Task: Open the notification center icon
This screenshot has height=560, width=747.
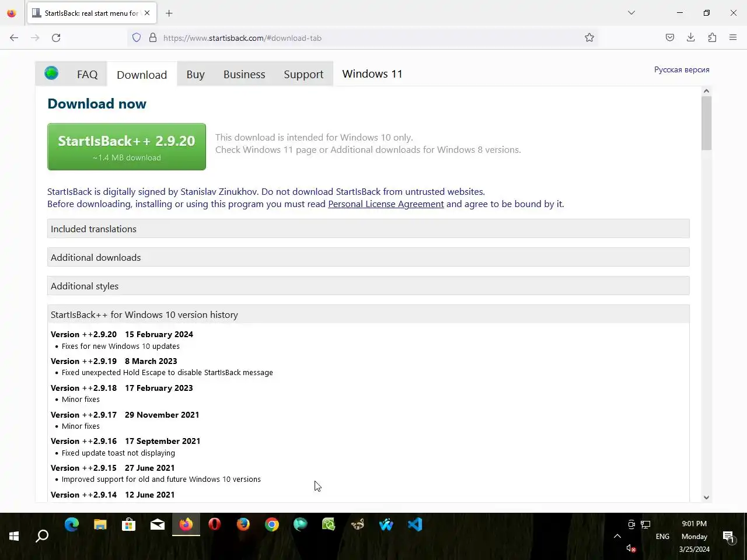Action: tap(728, 536)
